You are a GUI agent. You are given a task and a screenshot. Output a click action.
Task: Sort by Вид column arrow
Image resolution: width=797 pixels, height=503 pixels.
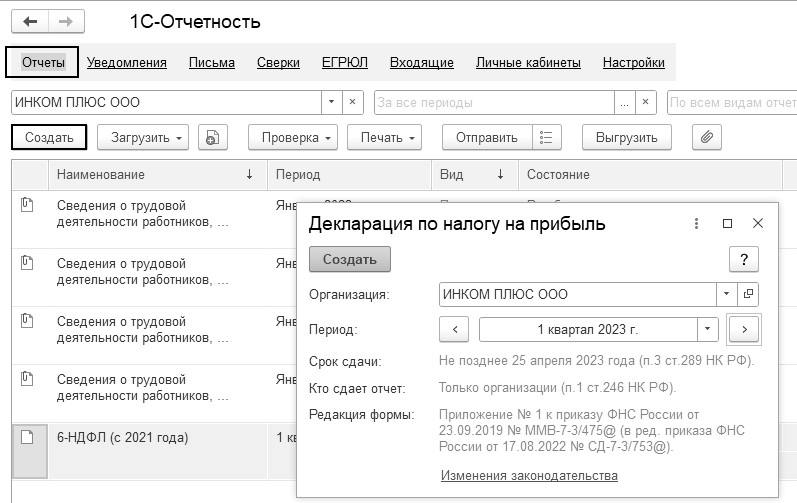click(x=500, y=174)
